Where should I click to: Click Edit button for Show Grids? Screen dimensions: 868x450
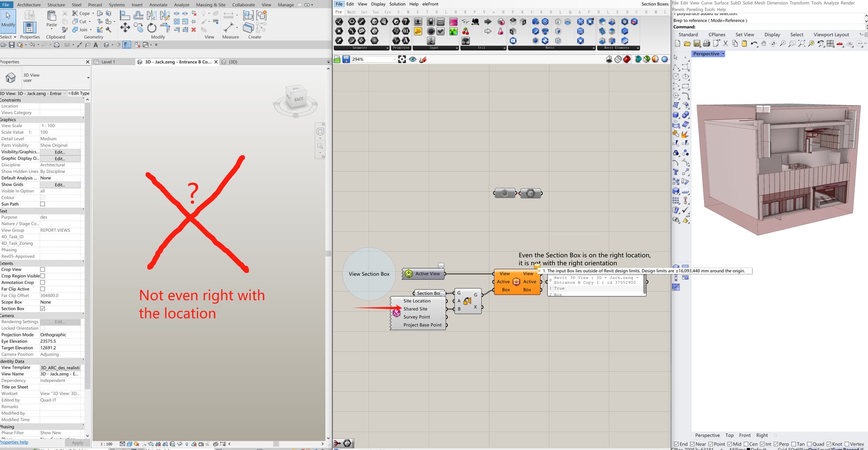coord(60,185)
